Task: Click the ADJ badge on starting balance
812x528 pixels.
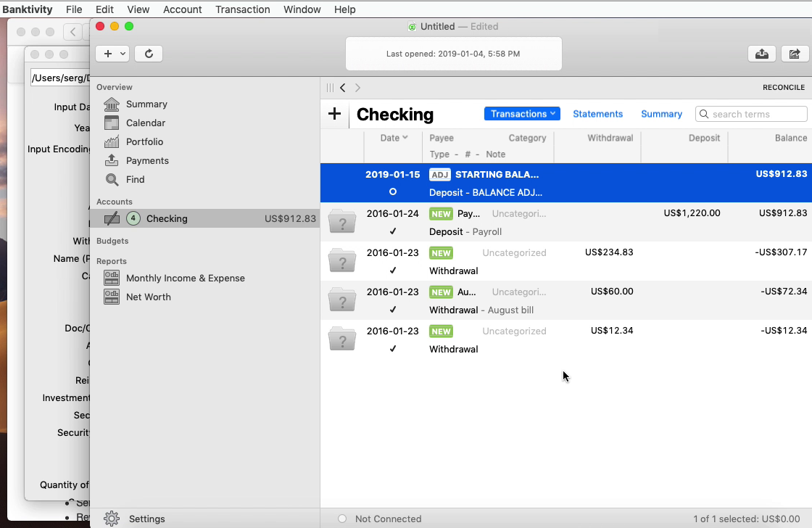Action: pyautogui.click(x=440, y=175)
